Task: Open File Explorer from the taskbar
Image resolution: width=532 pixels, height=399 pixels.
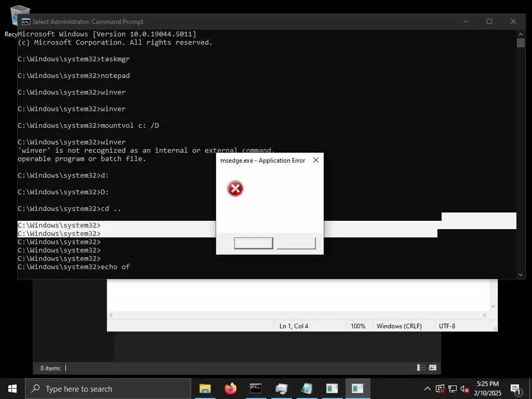Action: pos(205,389)
